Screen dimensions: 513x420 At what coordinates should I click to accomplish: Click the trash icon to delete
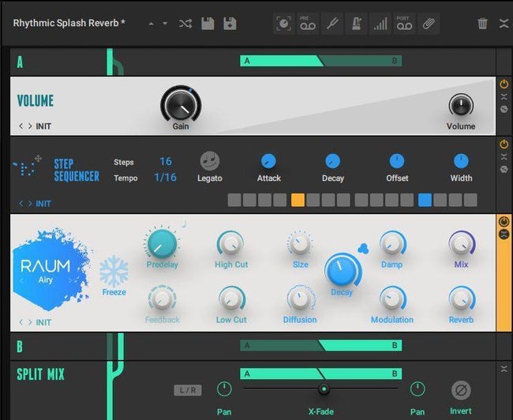[482, 24]
